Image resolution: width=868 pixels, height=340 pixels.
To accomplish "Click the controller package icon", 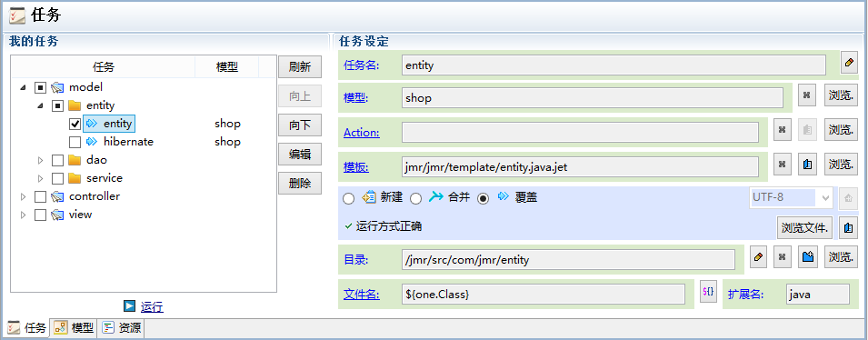I will click(x=57, y=196).
